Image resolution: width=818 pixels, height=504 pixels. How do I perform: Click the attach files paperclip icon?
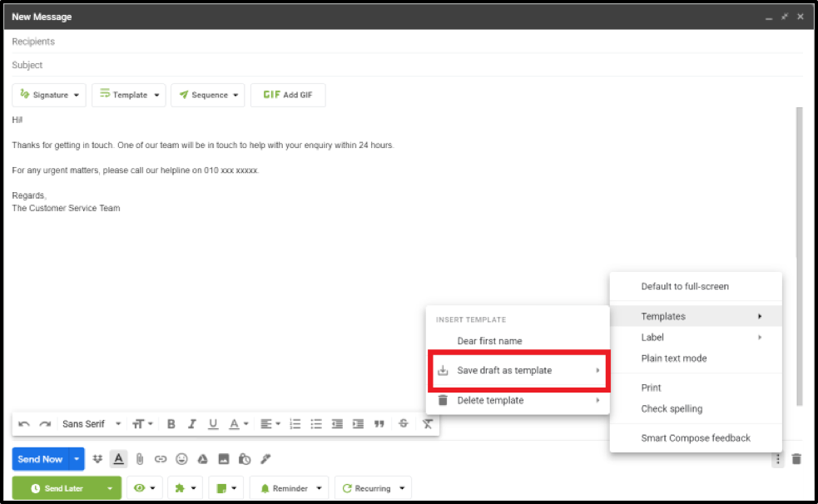pyautogui.click(x=140, y=459)
